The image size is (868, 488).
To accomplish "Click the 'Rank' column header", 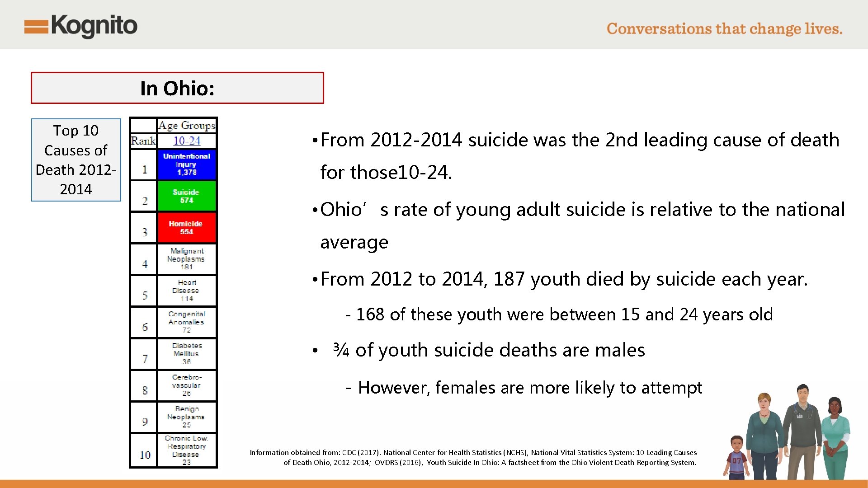I will pyautogui.click(x=143, y=141).
